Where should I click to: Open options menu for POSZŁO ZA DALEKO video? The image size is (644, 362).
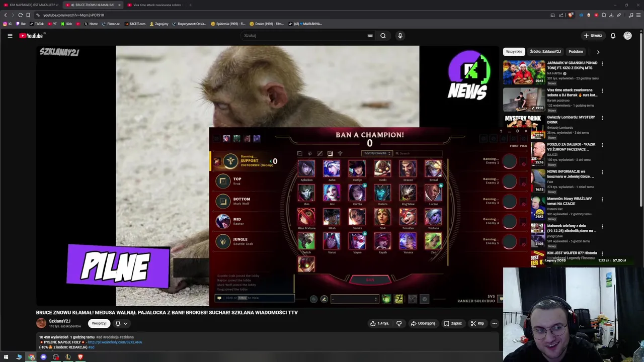602,145
